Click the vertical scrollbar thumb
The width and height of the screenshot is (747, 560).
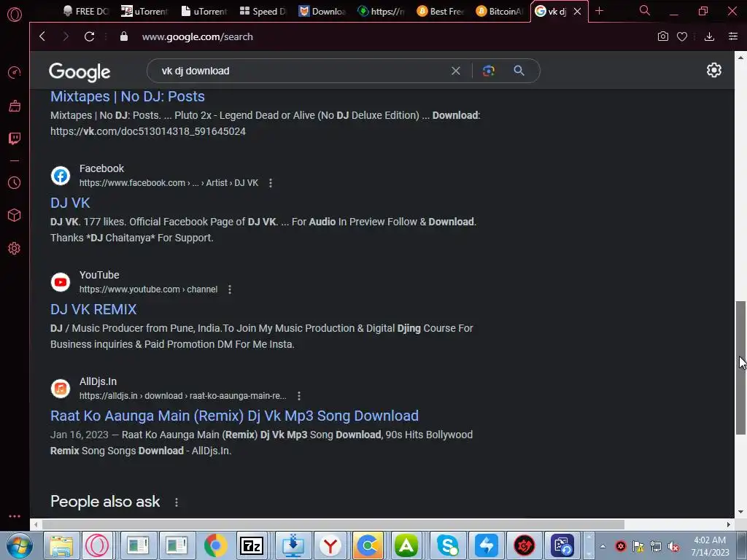click(740, 367)
